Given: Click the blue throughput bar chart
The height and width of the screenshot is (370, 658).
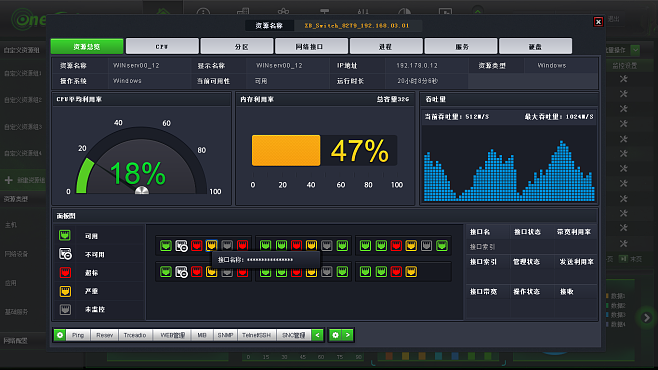Looking at the screenshot, I should pyautogui.click(x=509, y=171).
